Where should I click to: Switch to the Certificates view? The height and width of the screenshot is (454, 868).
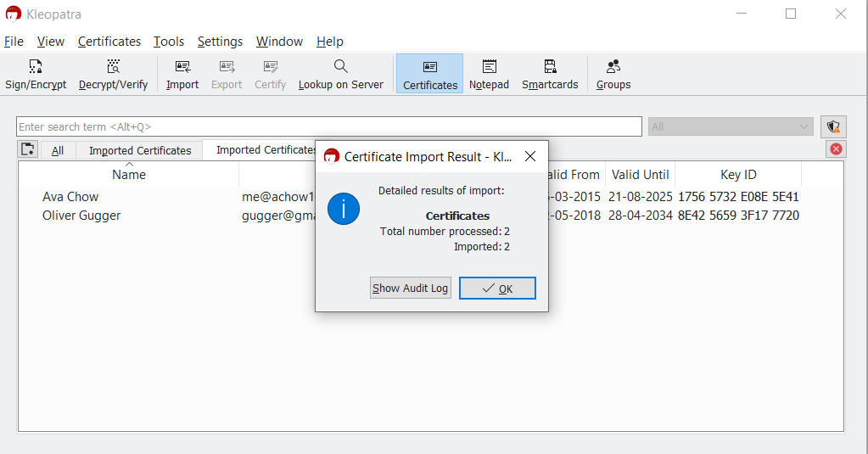coord(429,74)
